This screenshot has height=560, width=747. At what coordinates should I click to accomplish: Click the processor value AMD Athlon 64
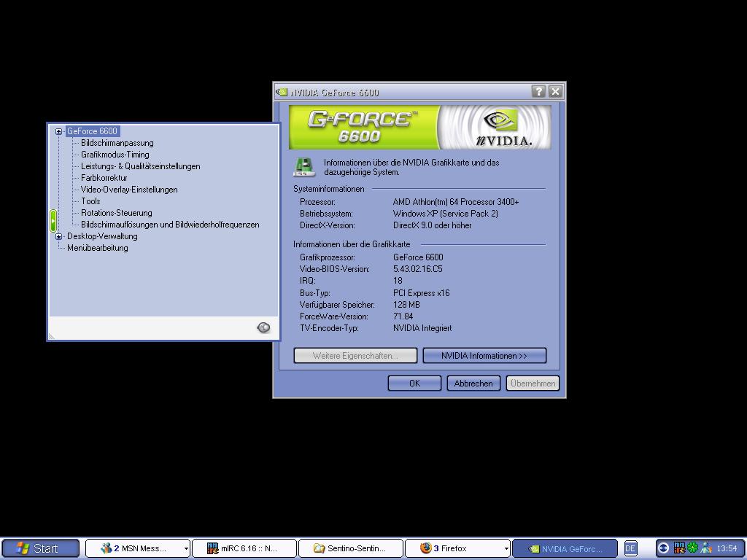tap(456, 202)
